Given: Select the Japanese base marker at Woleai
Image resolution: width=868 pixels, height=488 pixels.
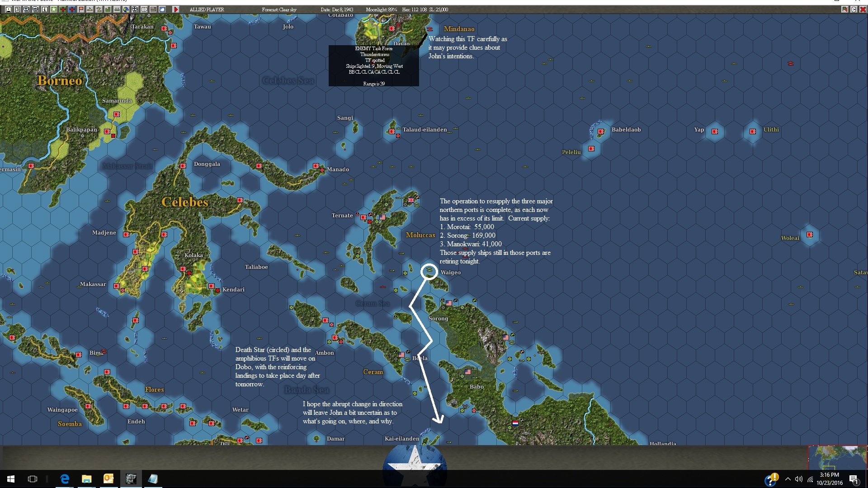Looking at the screenshot, I should tap(810, 235).
